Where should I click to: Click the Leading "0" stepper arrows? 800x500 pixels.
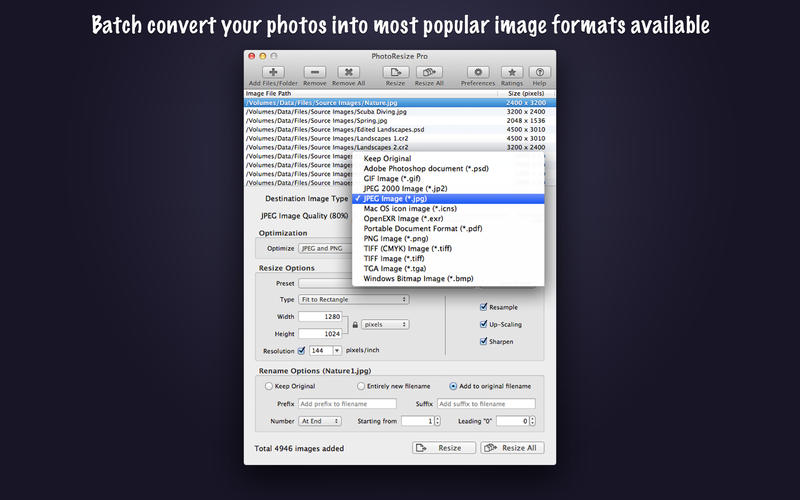(x=533, y=421)
